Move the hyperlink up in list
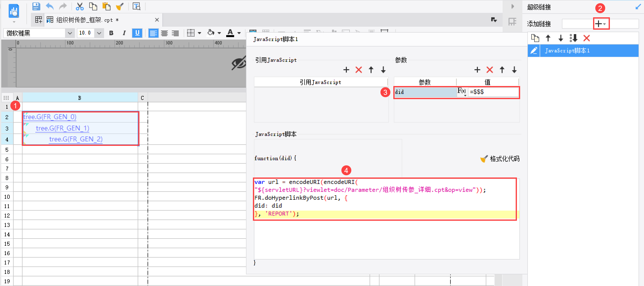The width and height of the screenshot is (644, 286). 548,38
